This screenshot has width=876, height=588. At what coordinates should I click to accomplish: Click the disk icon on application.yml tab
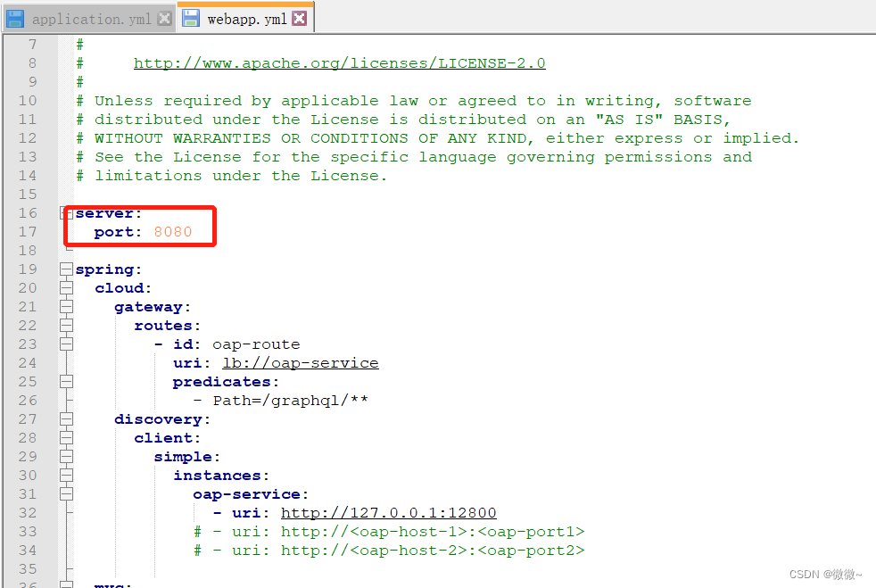16,17
